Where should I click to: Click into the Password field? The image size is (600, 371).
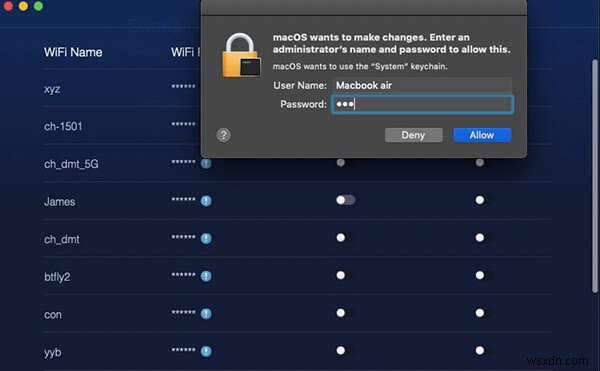click(422, 104)
